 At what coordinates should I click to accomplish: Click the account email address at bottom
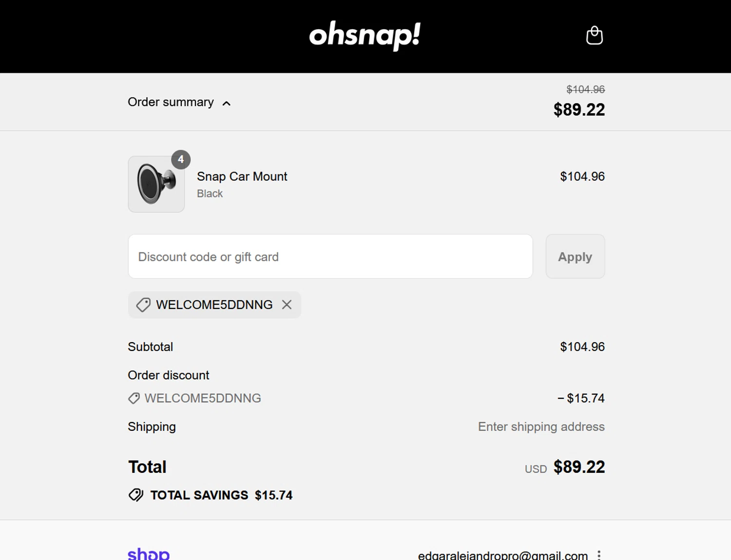click(x=502, y=555)
